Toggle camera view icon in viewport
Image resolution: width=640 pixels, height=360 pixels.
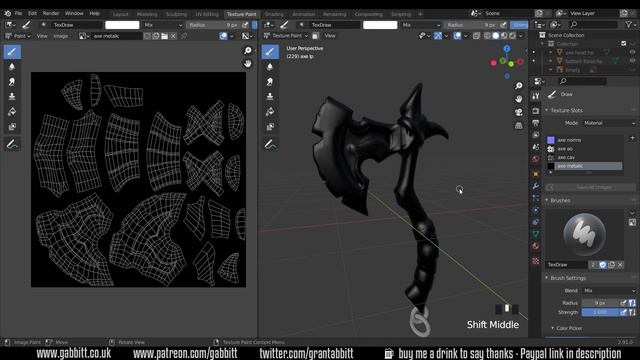coord(518,112)
